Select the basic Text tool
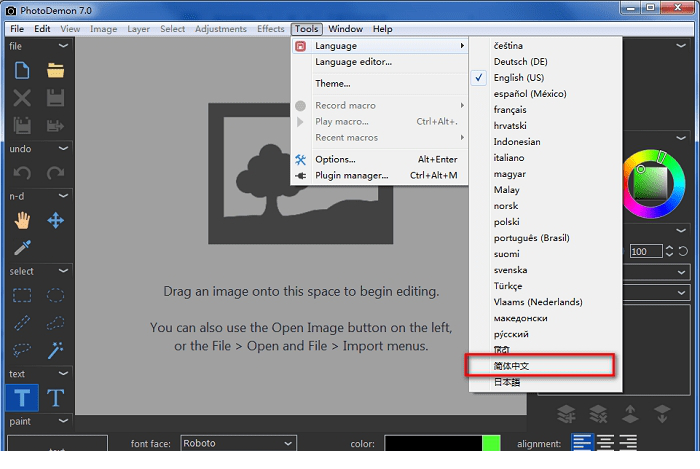This screenshot has height=469, width=700. click(x=22, y=398)
